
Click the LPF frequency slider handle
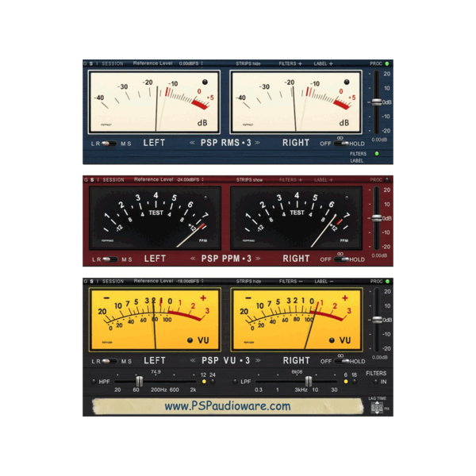(x=309, y=382)
